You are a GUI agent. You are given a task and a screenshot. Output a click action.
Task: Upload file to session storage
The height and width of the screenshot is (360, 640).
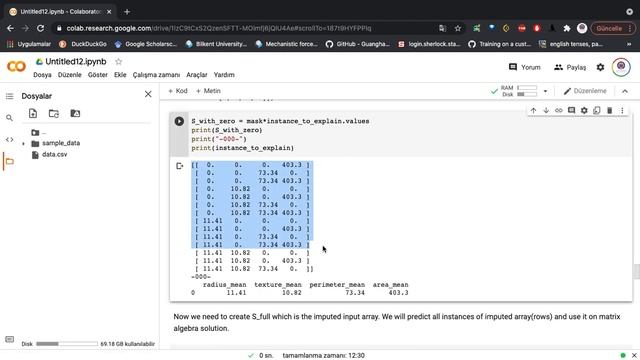(33, 113)
